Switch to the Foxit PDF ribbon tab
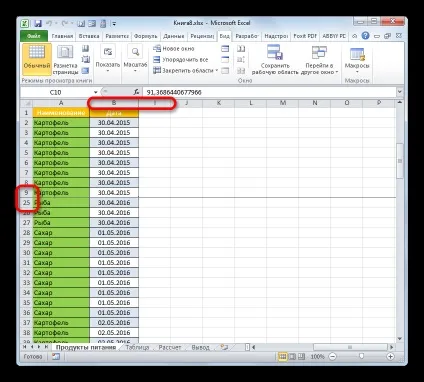 [305, 36]
